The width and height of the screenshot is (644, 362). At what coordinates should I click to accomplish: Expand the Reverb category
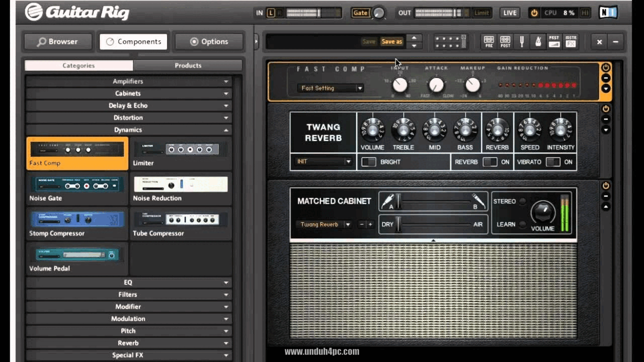(x=129, y=343)
